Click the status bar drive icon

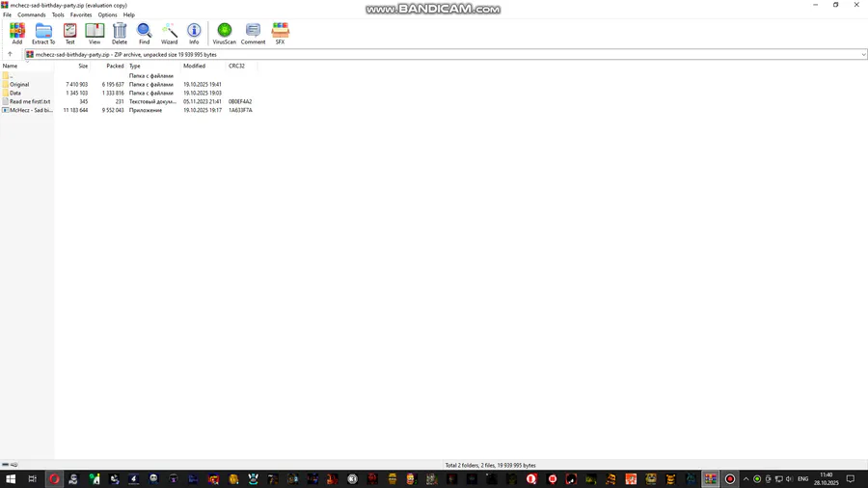point(6,465)
